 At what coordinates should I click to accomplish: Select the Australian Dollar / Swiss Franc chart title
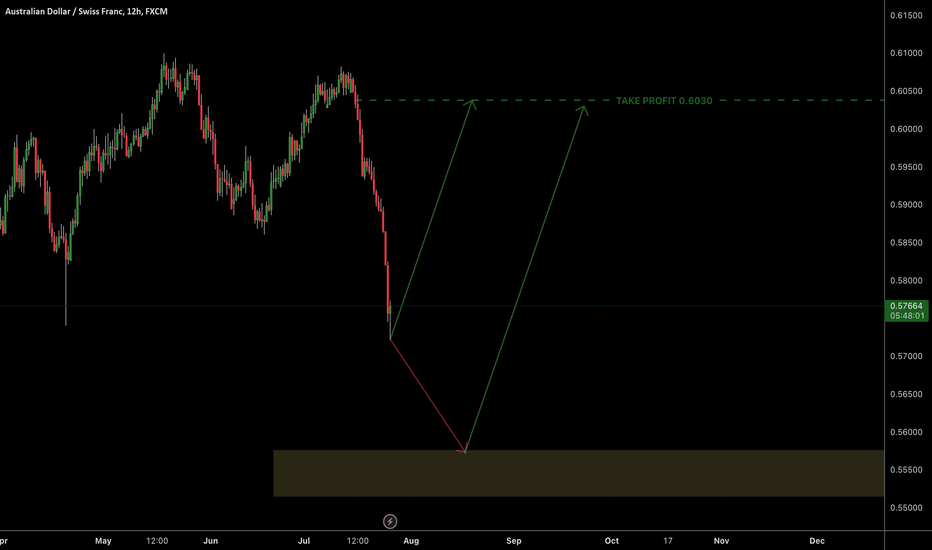(86, 11)
